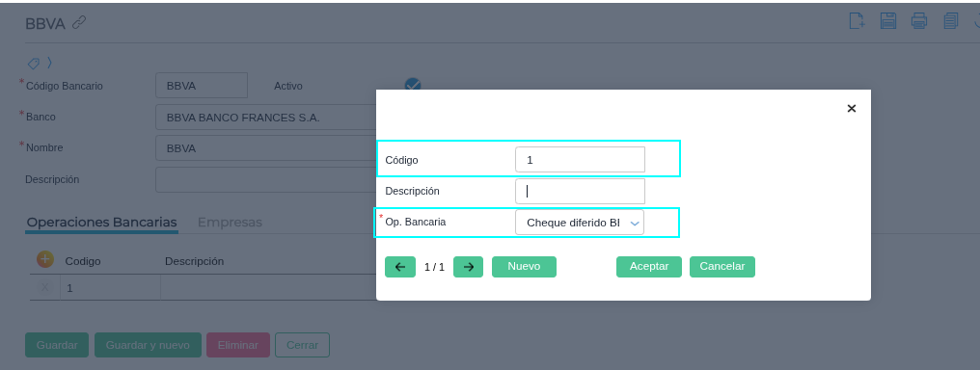This screenshot has width=980, height=370.
Task: Click the Guardar button
Action: 57,345
